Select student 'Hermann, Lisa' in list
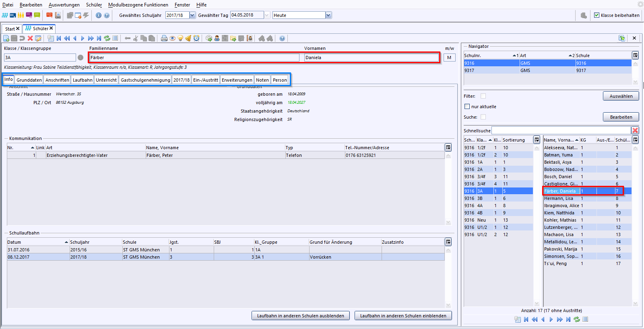 click(587, 198)
